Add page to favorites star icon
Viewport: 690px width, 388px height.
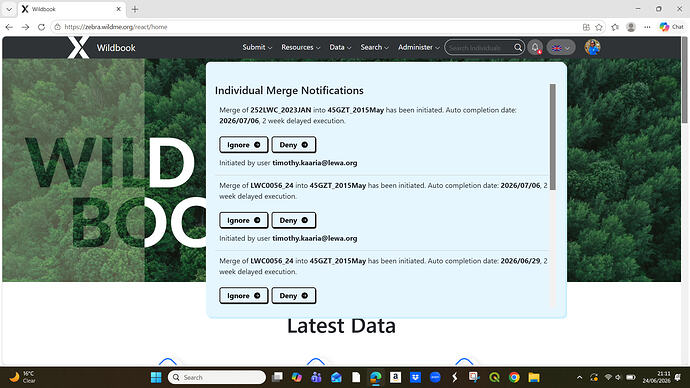(599, 27)
